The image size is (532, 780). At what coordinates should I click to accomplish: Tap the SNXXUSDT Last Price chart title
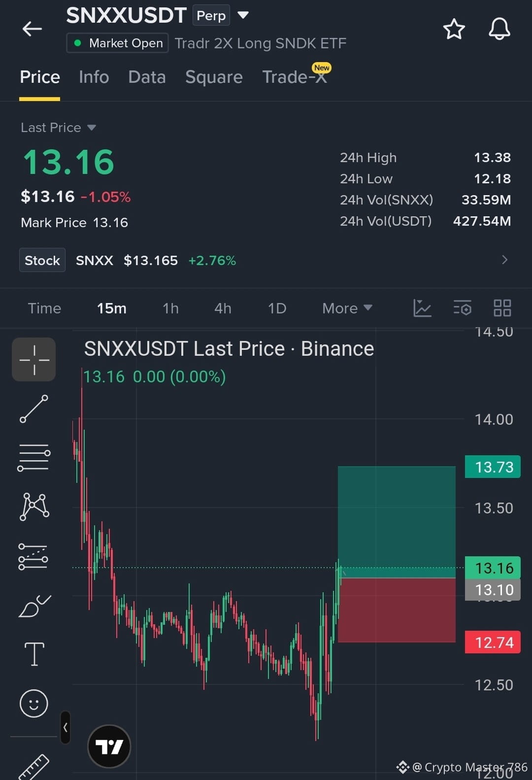pyautogui.click(x=229, y=349)
